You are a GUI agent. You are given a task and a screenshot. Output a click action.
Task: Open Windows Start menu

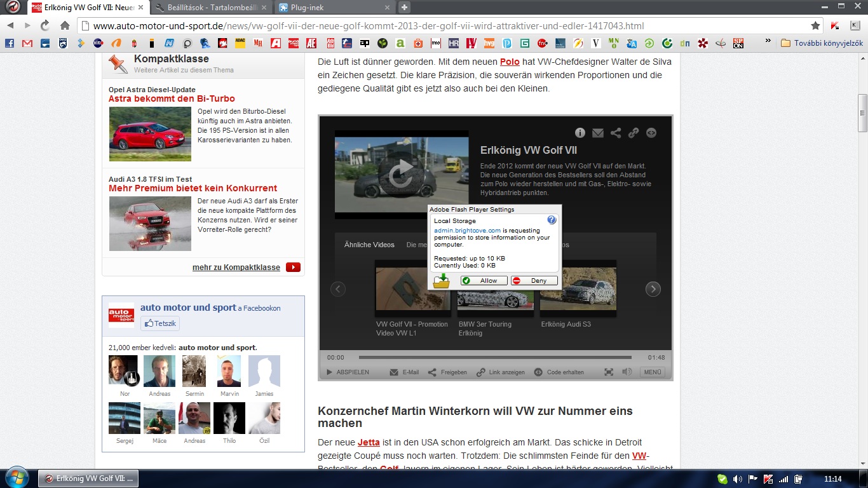pyautogui.click(x=17, y=478)
